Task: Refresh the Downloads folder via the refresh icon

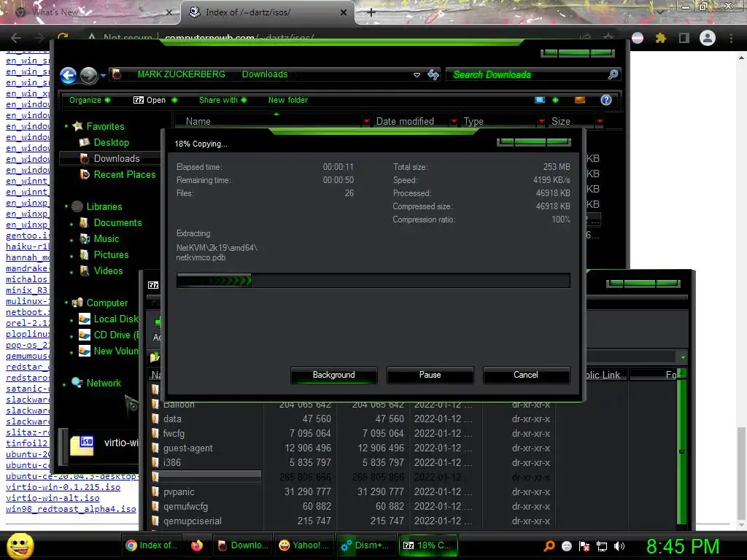Action: (x=433, y=74)
